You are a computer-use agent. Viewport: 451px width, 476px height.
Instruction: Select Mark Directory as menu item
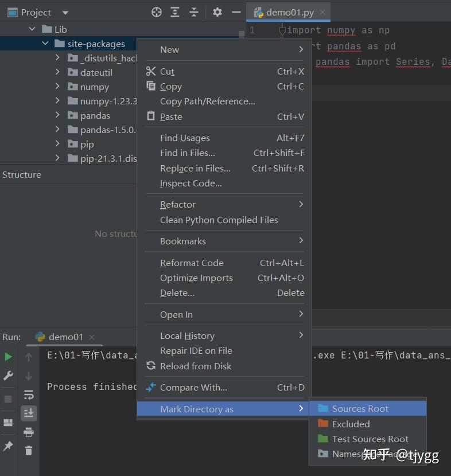point(223,409)
